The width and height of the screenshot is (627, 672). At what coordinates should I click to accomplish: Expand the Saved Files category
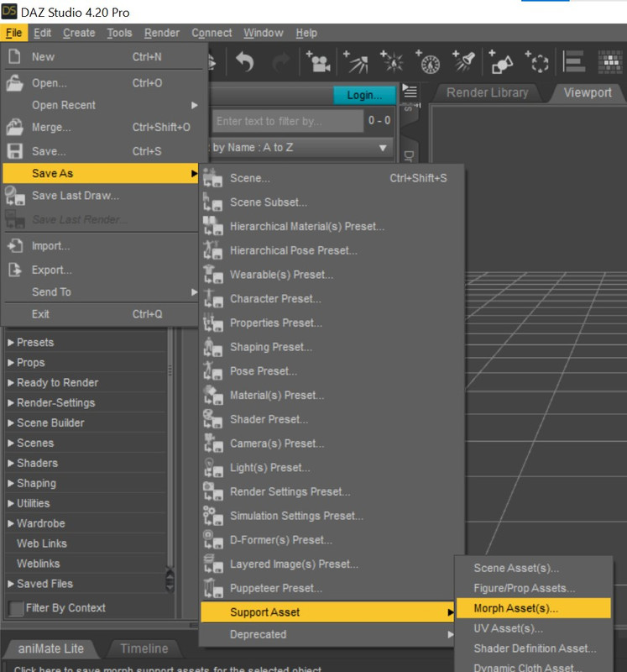11,584
